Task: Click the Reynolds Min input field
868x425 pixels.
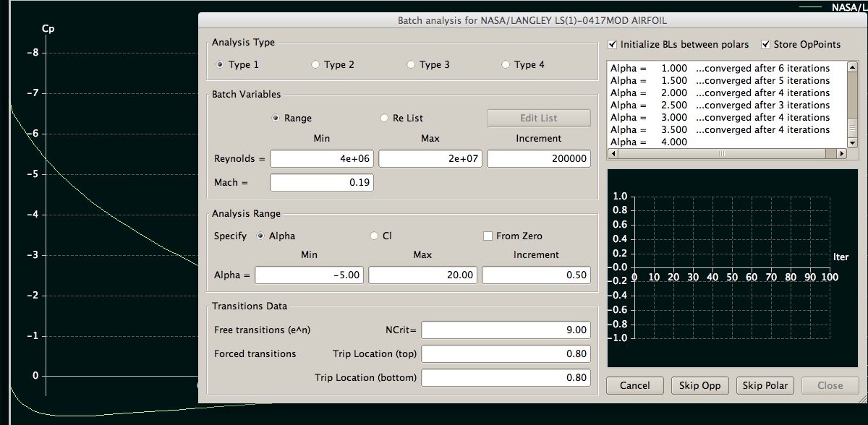Action: tap(322, 159)
